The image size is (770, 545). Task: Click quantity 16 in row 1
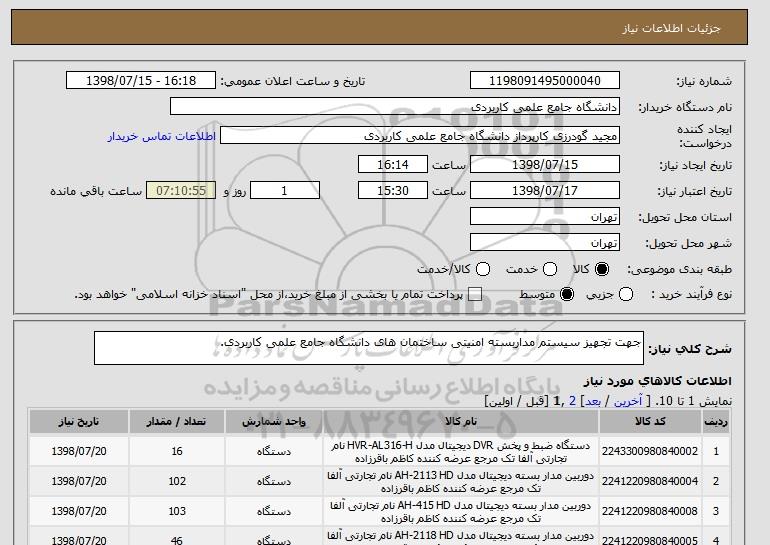pos(177,451)
